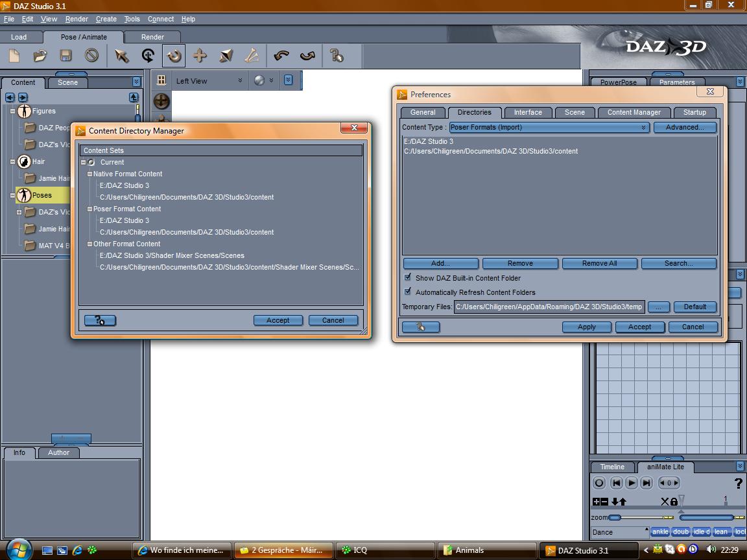Jump to start in aniMate Lite
Screen dimensions: 747x560
pyautogui.click(x=617, y=483)
